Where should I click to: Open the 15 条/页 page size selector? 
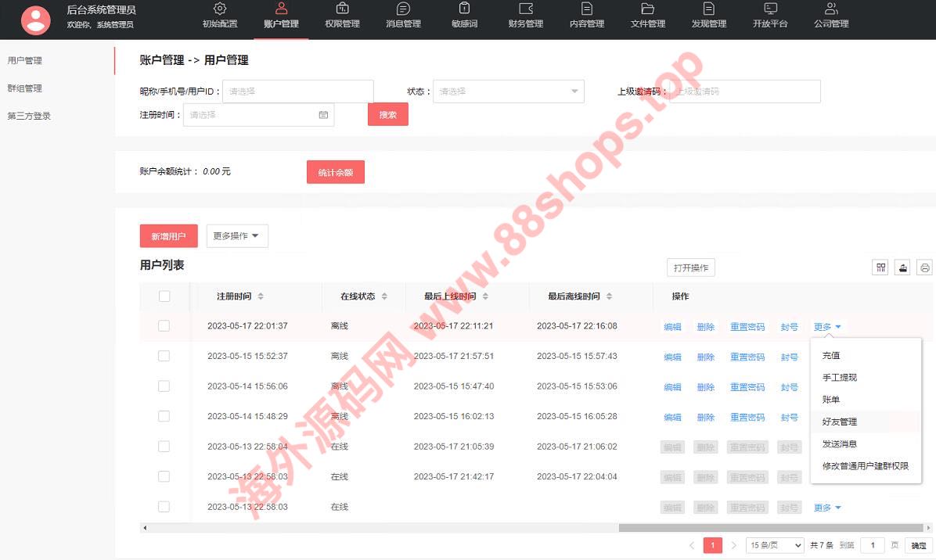coord(775,545)
